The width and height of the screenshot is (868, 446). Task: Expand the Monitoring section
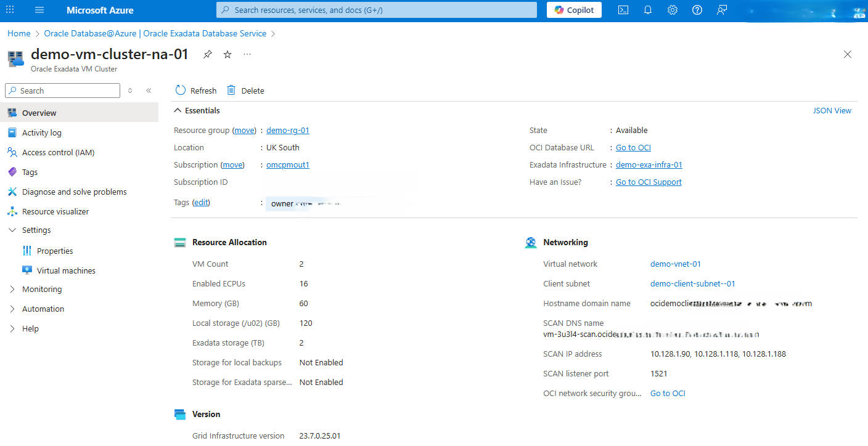point(43,289)
